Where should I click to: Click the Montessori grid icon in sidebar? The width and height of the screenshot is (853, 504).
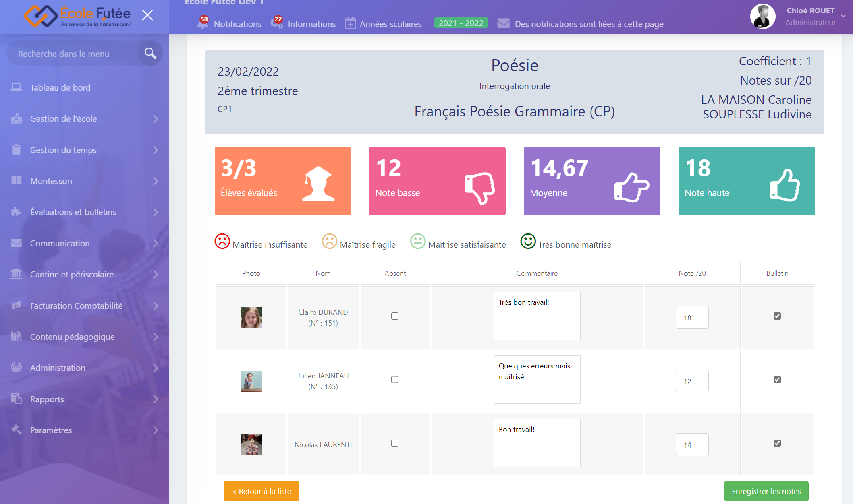(17, 181)
